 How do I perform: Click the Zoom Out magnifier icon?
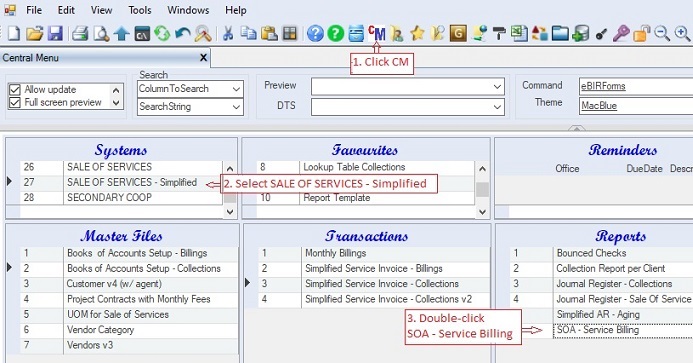[662, 34]
